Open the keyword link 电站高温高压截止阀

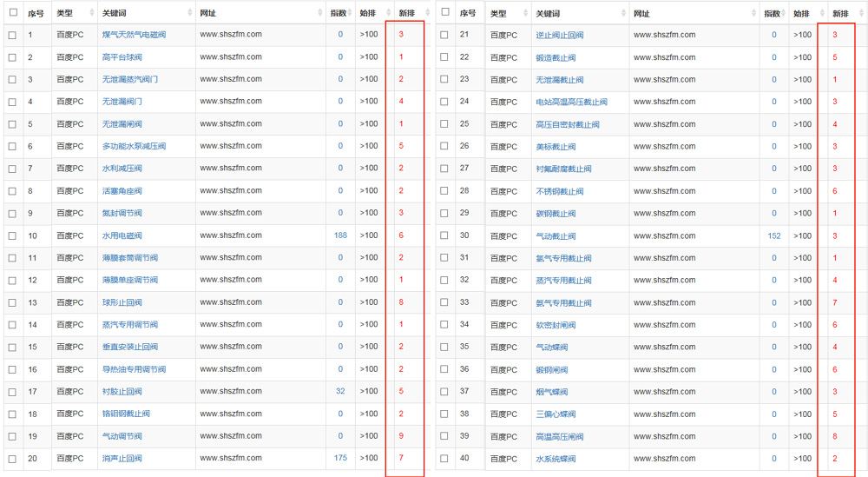[x=571, y=102]
